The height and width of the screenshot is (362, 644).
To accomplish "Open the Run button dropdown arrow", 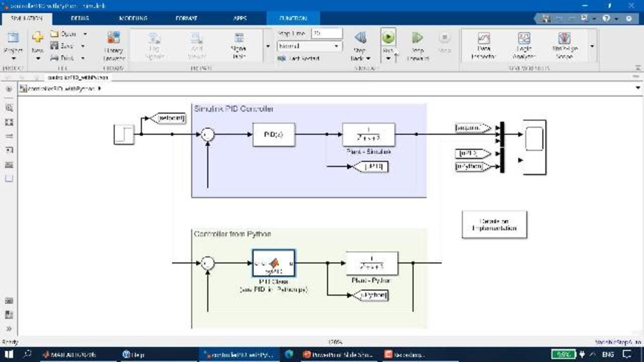I will click(388, 58).
